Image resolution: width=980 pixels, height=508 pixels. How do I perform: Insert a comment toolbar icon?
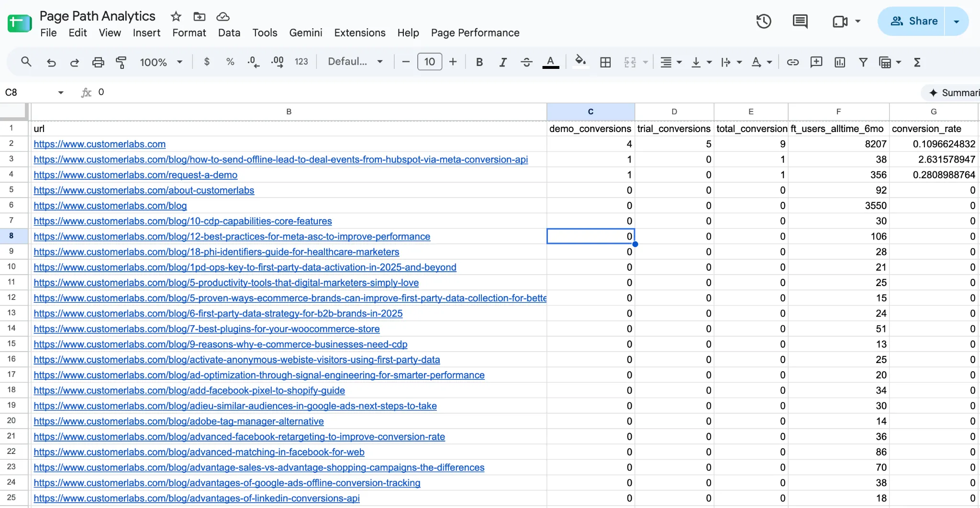click(816, 62)
